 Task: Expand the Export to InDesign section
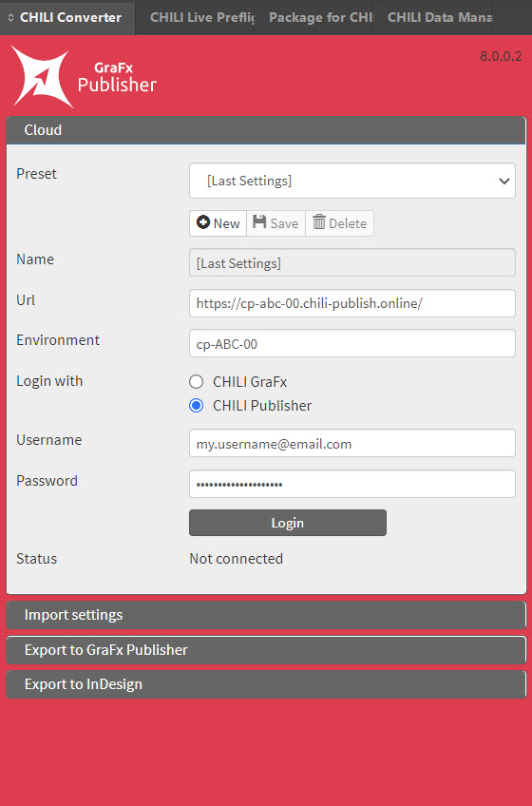click(x=266, y=684)
